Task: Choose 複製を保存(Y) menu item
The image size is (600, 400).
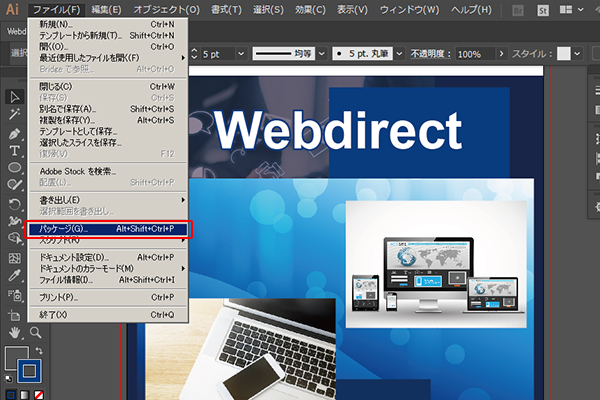Action: [x=108, y=120]
